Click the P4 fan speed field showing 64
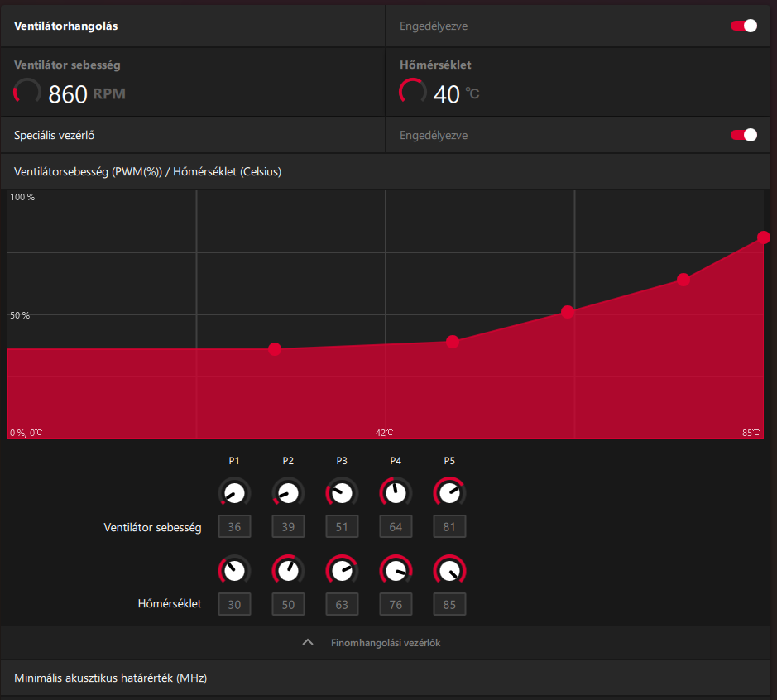 pyautogui.click(x=396, y=526)
